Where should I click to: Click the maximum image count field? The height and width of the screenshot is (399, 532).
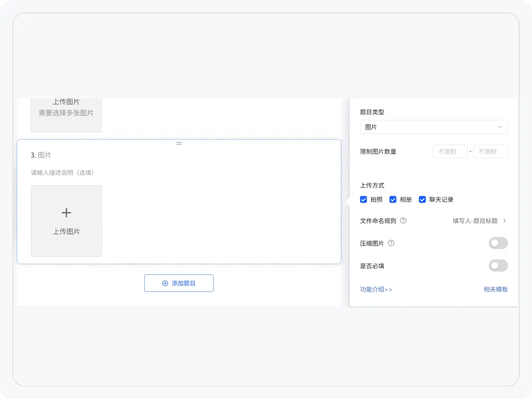(x=491, y=151)
